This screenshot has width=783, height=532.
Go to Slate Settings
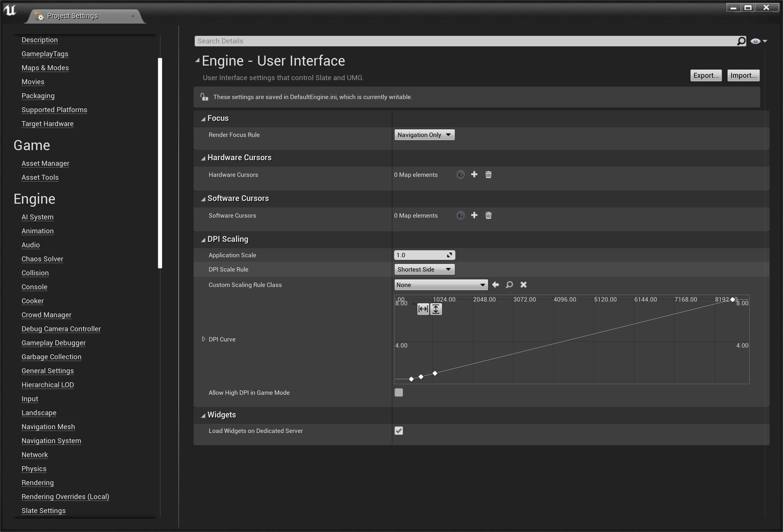(43, 511)
